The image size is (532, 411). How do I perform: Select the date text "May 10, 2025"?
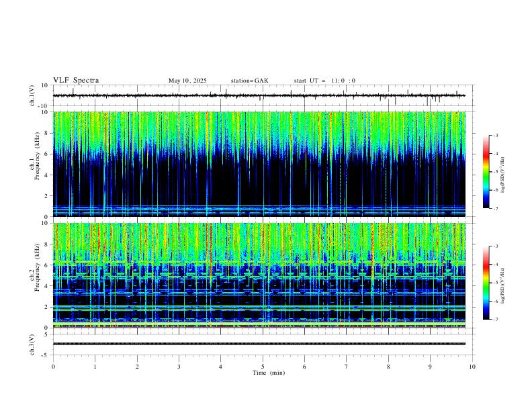(x=187, y=81)
